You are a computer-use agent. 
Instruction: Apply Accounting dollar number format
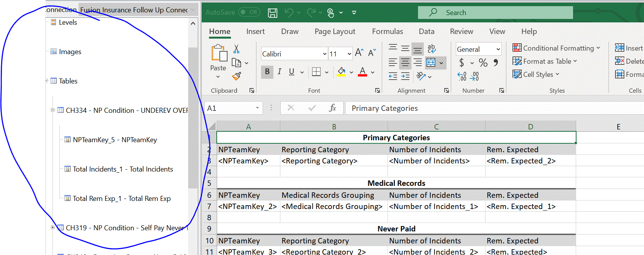462,63
